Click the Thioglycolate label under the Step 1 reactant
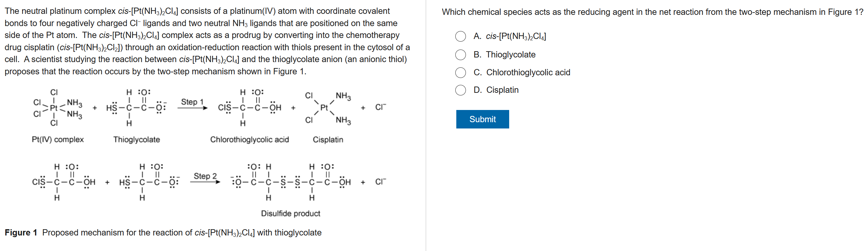This screenshot has width=868, height=251. (x=136, y=139)
